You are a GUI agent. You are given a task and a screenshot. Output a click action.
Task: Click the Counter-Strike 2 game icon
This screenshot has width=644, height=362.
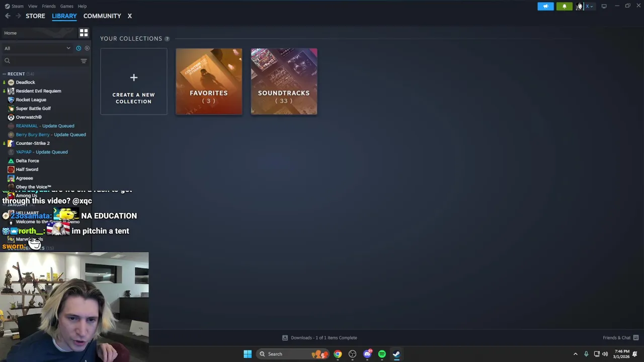click(x=11, y=143)
